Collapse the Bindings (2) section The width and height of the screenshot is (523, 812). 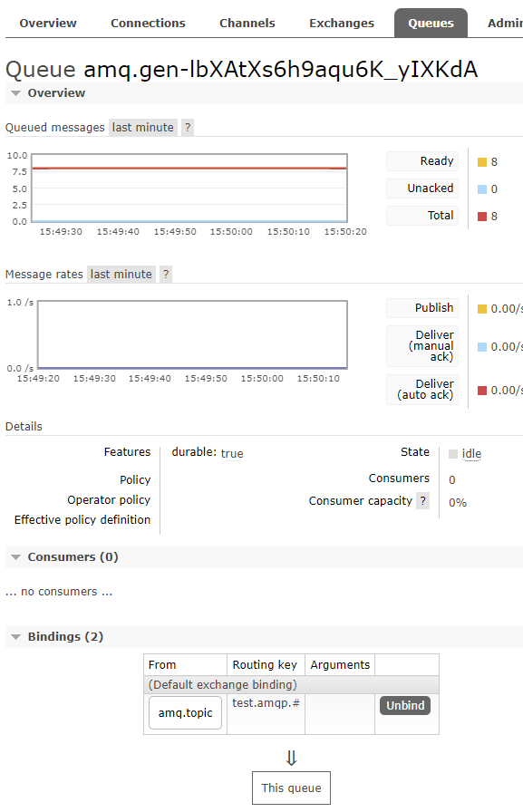[58, 637]
